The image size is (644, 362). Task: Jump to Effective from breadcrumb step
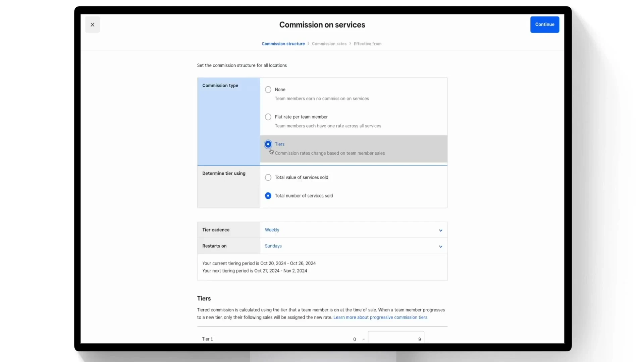pos(367,44)
